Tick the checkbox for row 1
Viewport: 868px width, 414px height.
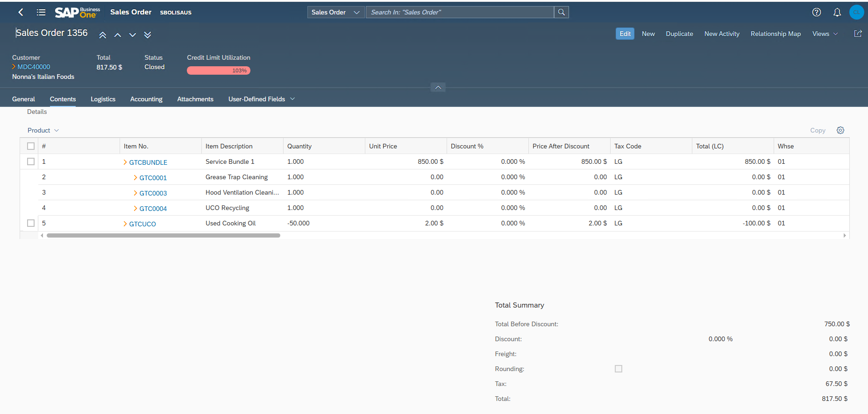pyautogui.click(x=31, y=161)
